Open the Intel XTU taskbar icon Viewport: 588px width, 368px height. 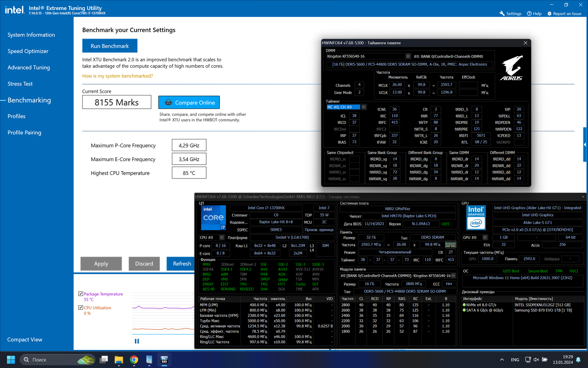[164, 359]
